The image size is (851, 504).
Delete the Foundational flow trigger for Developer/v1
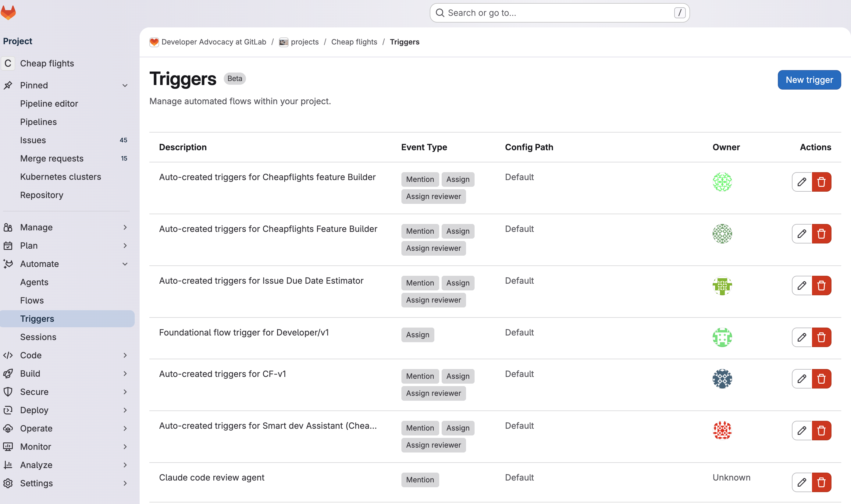tap(822, 337)
